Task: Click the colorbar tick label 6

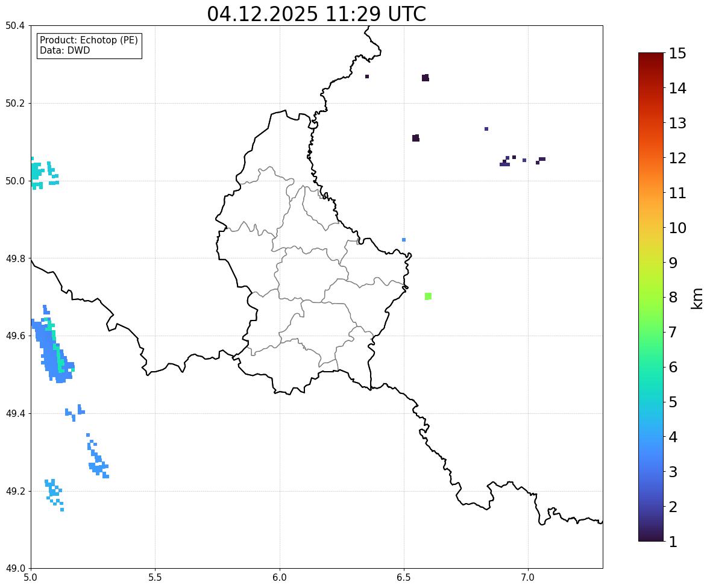Action: (673, 367)
